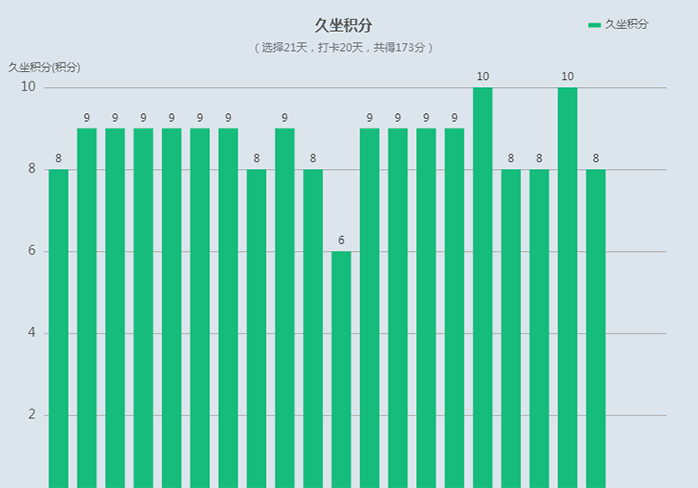The image size is (698, 488).
Task: Click data label 6 above shortest bar
Action: [x=341, y=240]
